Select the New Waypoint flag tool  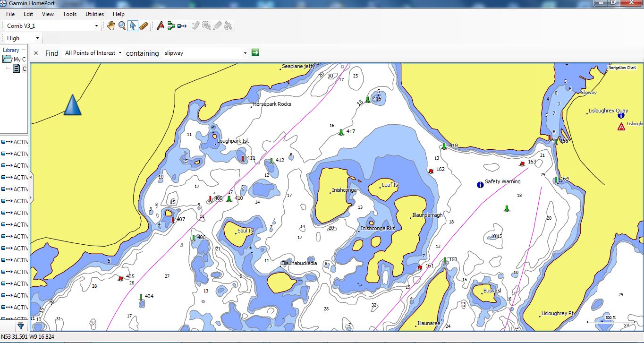point(161,26)
